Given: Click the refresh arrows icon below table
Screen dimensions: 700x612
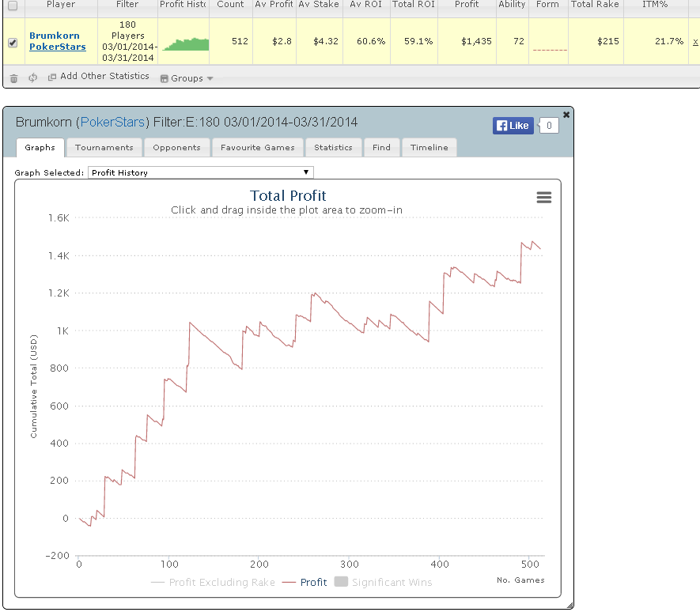Looking at the screenshot, I should (x=32, y=77).
